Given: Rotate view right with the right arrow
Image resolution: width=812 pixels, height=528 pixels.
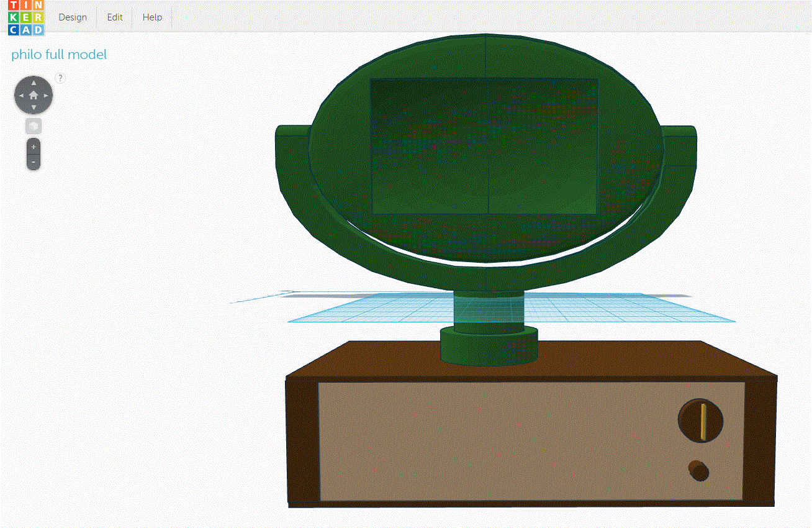Looking at the screenshot, I should point(47,96).
